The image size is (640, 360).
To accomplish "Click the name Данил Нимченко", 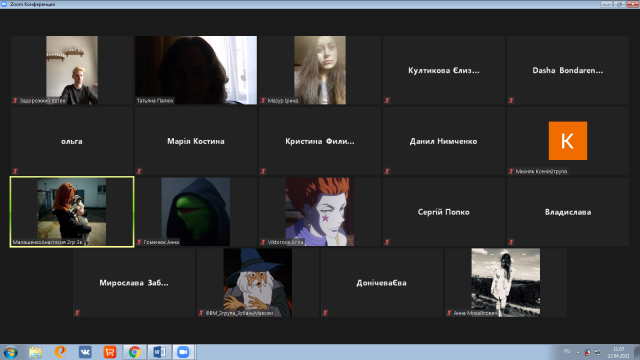I will (444, 141).
